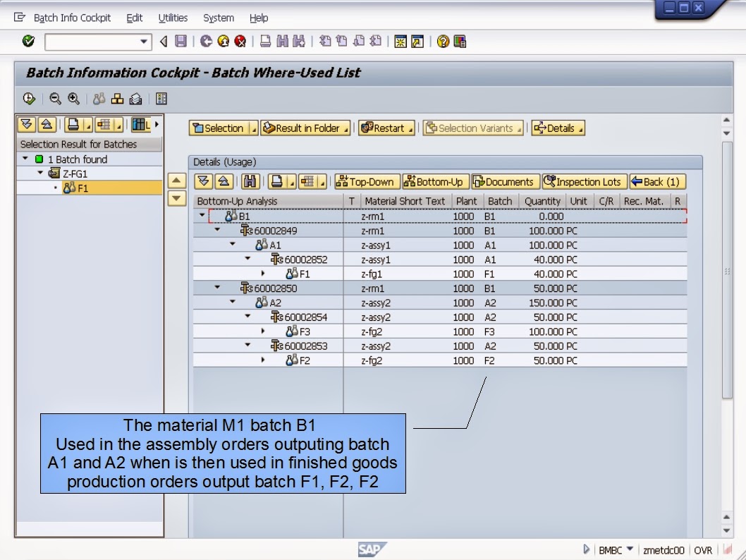Click the Save icon in the standard toolbar

(x=183, y=40)
